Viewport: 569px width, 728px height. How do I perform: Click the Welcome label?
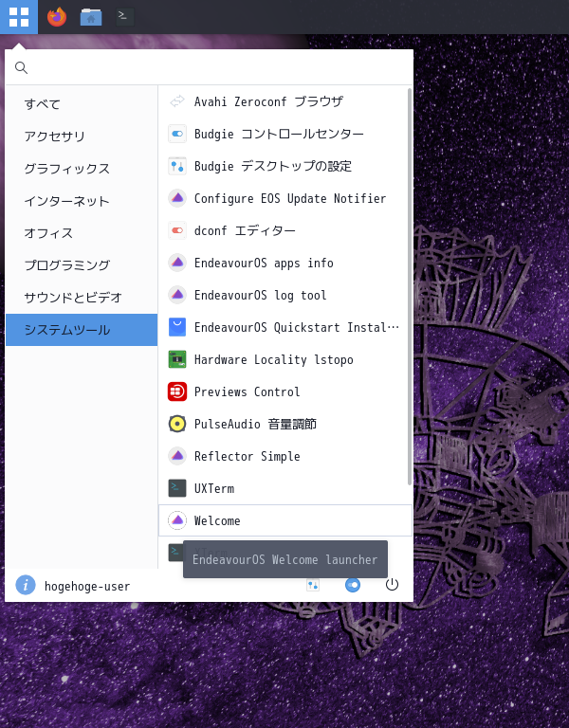[x=217, y=520]
